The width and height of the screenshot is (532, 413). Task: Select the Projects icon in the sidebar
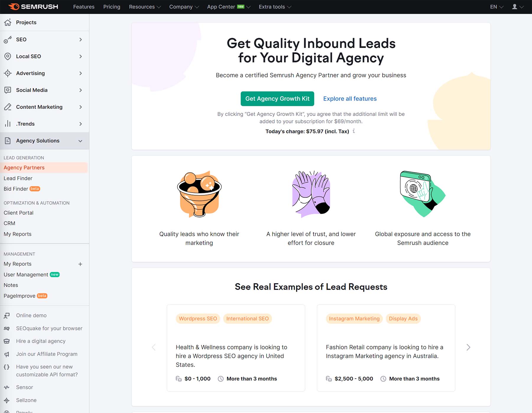click(x=8, y=22)
